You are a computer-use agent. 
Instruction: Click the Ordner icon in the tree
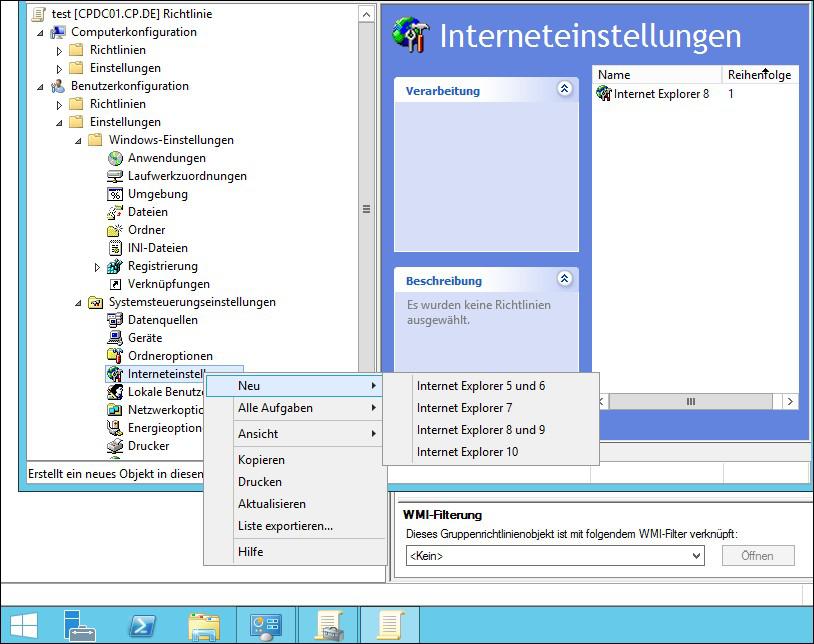point(115,230)
